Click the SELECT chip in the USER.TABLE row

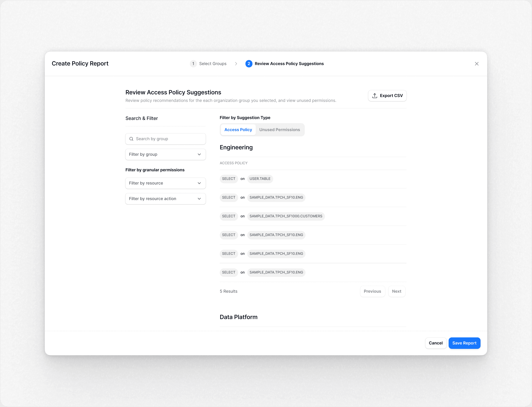[x=229, y=179]
